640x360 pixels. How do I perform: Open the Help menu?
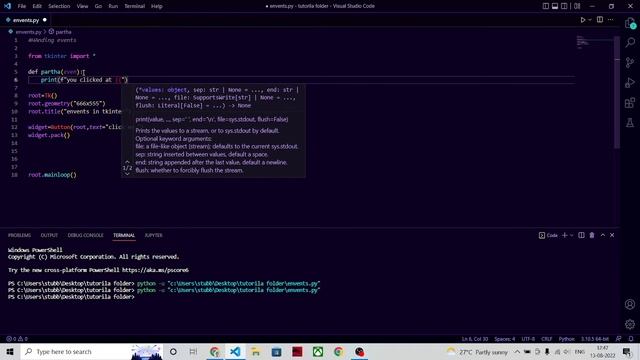pyautogui.click(x=157, y=6)
